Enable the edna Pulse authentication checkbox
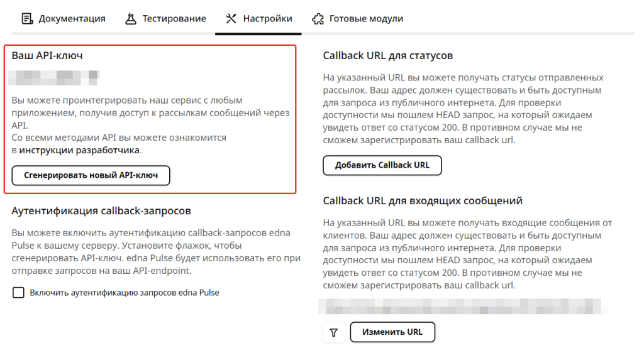The width and height of the screenshot is (644, 353). click(x=19, y=293)
